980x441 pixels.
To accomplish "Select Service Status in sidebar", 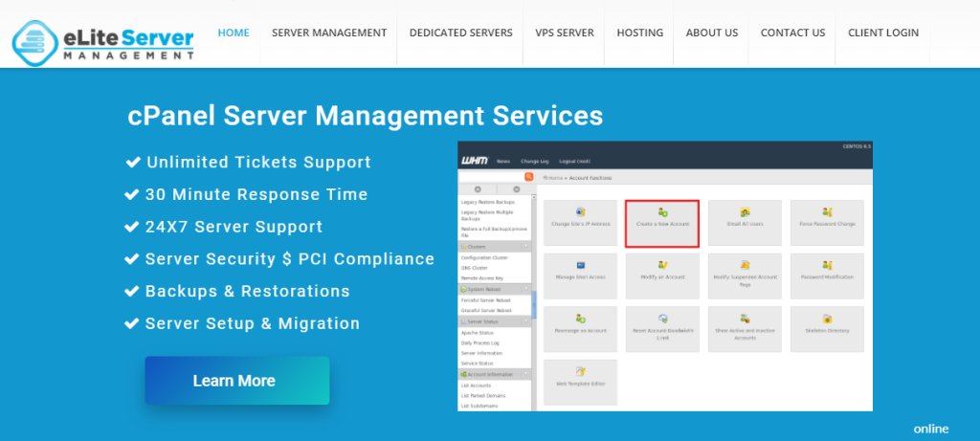I will click(x=477, y=363).
